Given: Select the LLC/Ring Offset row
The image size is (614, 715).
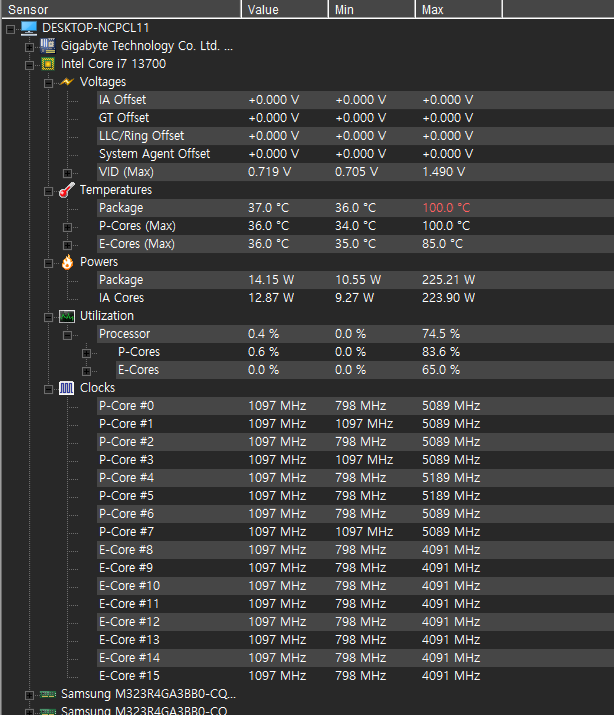Looking at the screenshot, I should point(355,136).
